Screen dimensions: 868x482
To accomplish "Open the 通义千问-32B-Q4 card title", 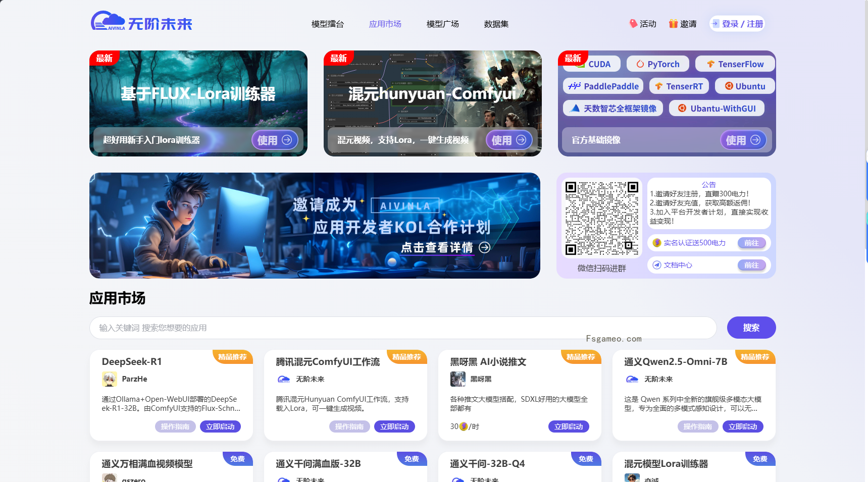I will coord(487,463).
